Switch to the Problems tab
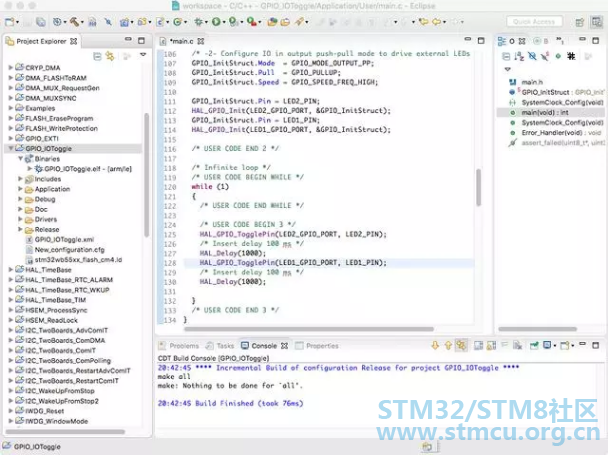609x455 pixels. [x=179, y=346]
